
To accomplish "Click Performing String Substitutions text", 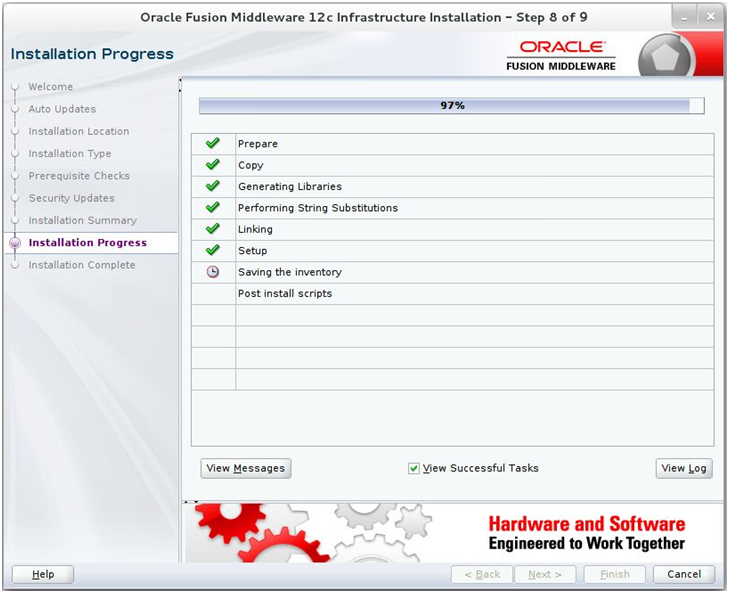I will pyautogui.click(x=318, y=208).
